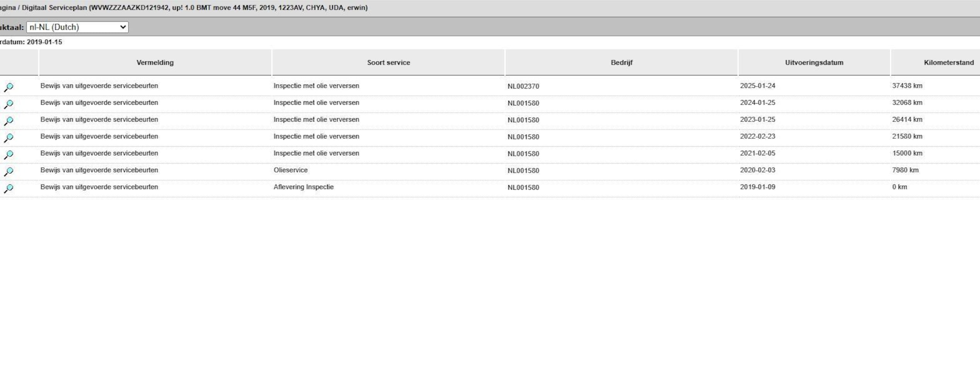
Task: Click Bewijs van uitgevoerde servicebeurten in 37438 km row
Action: [99, 86]
